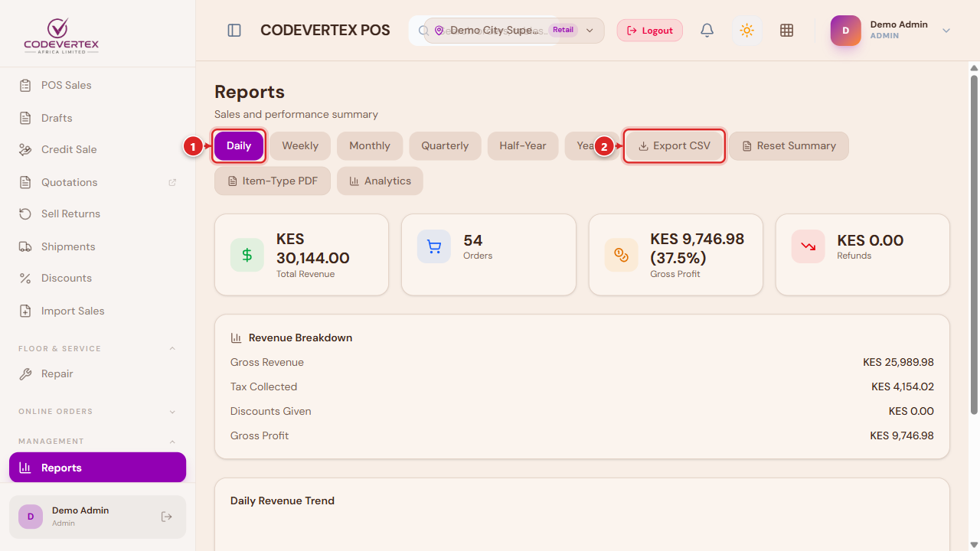This screenshot has height=551, width=980.
Task: Open Quotations in sidebar
Action: [97, 182]
